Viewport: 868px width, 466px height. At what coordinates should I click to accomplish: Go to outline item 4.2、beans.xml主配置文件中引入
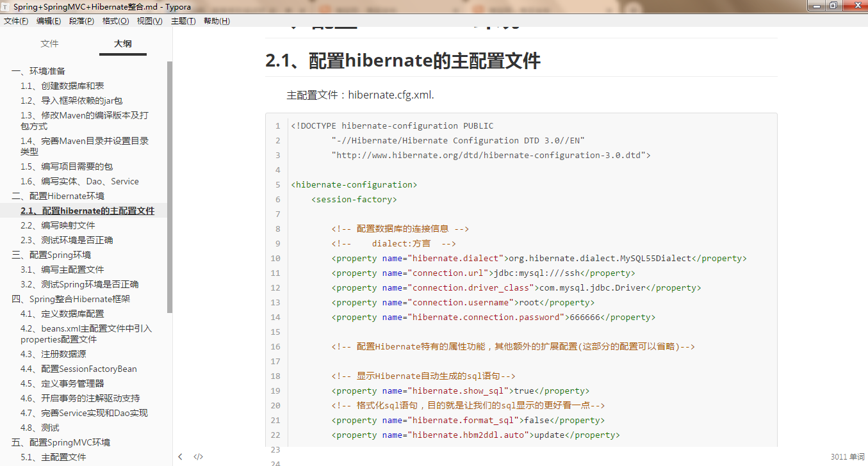coord(86,333)
